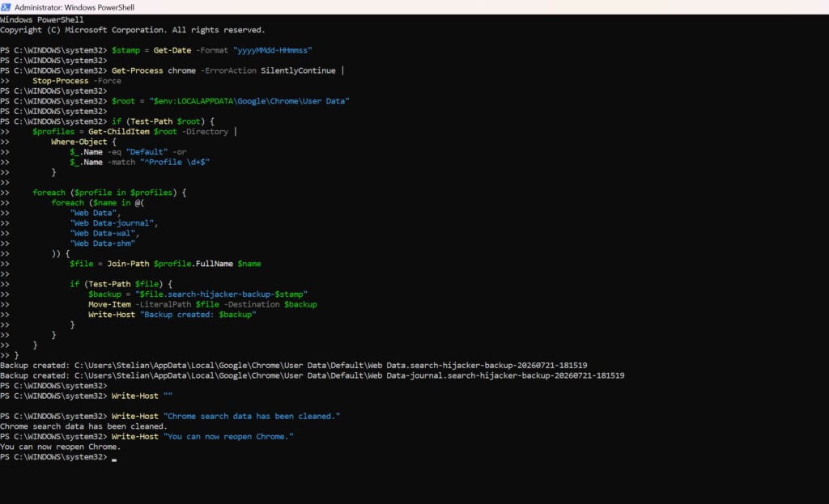Click the Get-Process chrome command text

pyautogui.click(x=154, y=71)
